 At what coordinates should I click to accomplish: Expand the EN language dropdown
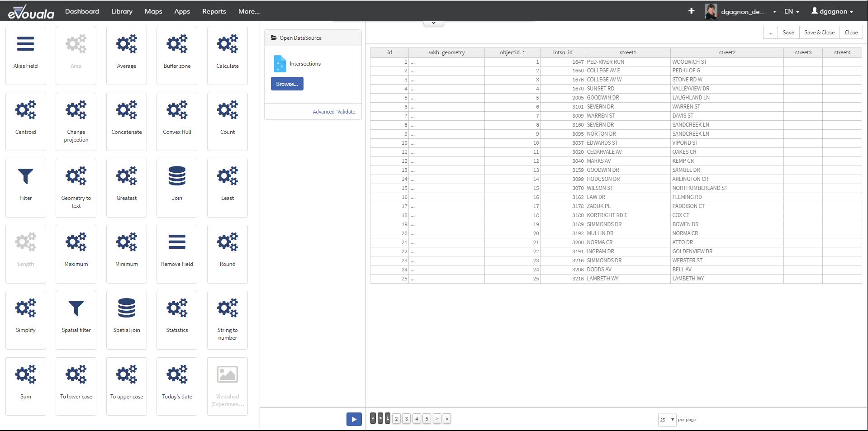click(792, 11)
